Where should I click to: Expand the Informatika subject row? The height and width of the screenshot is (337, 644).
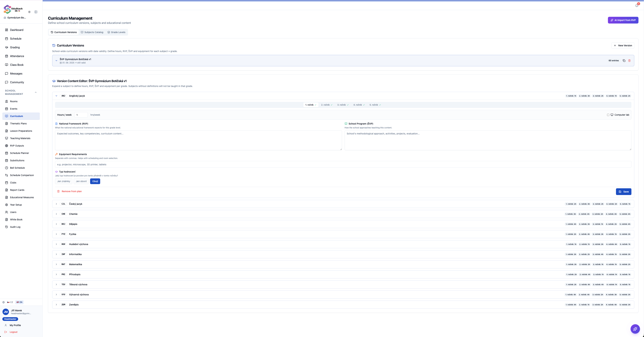click(x=343, y=254)
